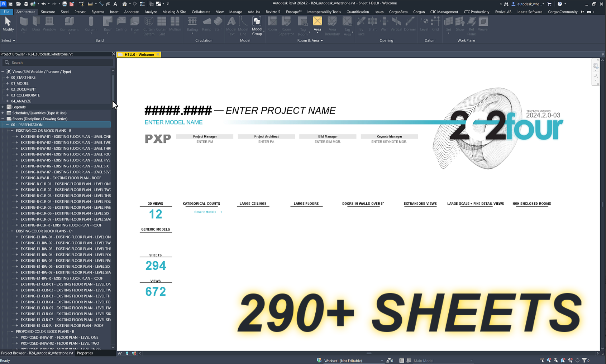Click the Project Browser vertical scrollbar thumb
606x364 pixels.
click(x=113, y=88)
